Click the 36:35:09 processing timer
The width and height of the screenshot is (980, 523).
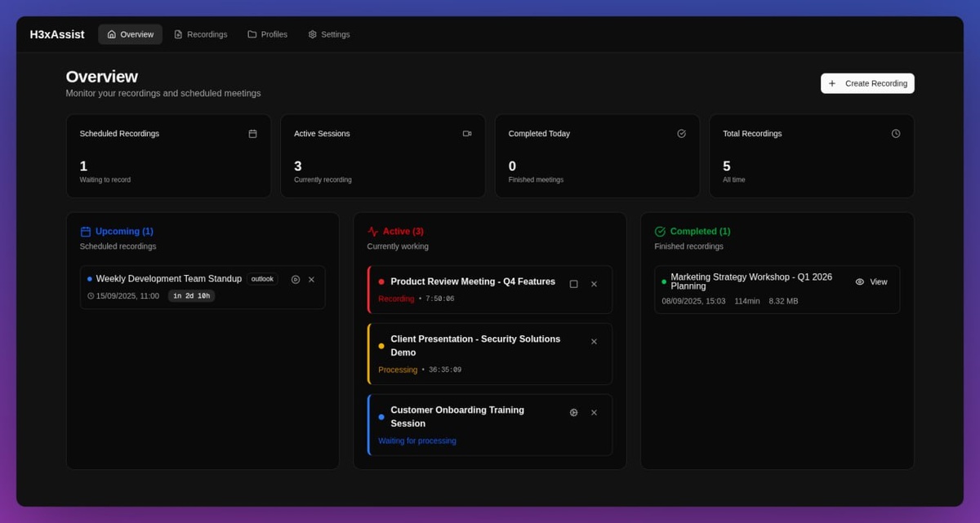[x=445, y=370]
